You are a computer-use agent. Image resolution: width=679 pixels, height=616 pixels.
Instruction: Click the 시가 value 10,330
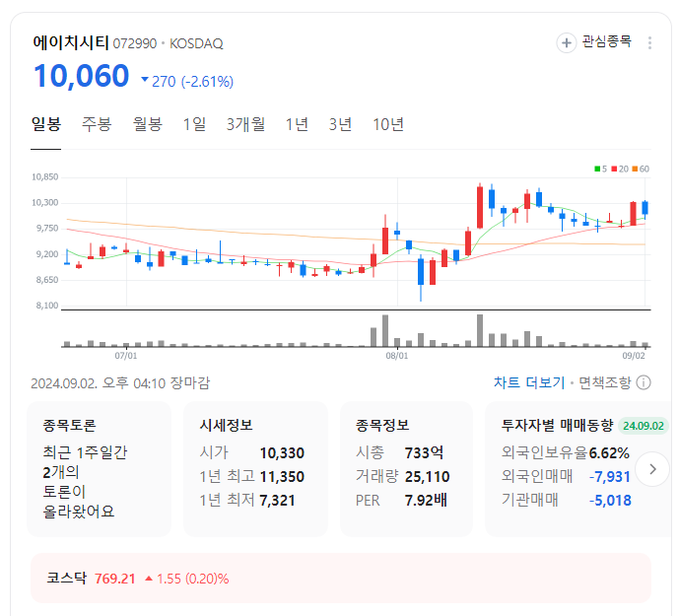(282, 453)
